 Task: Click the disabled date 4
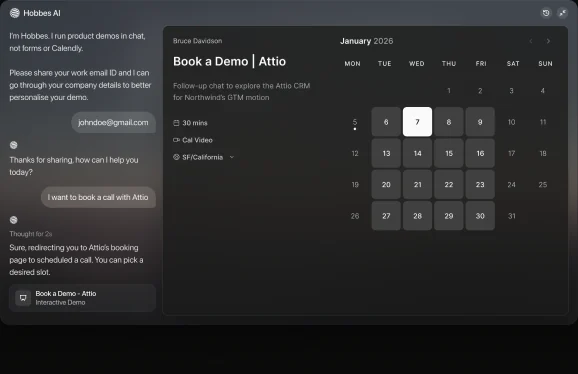point(543,91)
